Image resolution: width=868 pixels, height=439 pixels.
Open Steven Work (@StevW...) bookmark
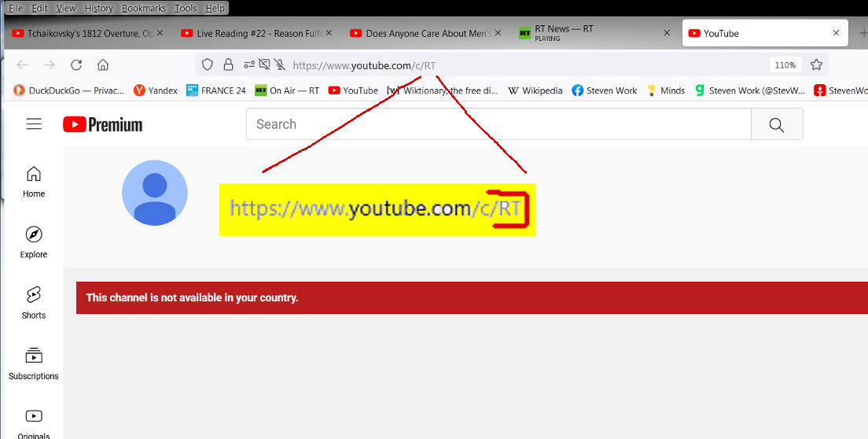pos(750,90)
